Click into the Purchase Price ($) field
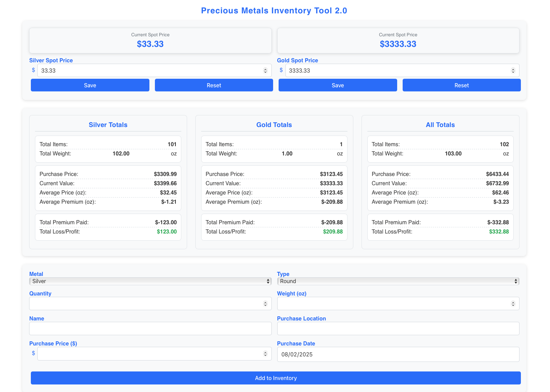The height and width of the screenshot is (392, 550). 154,354
